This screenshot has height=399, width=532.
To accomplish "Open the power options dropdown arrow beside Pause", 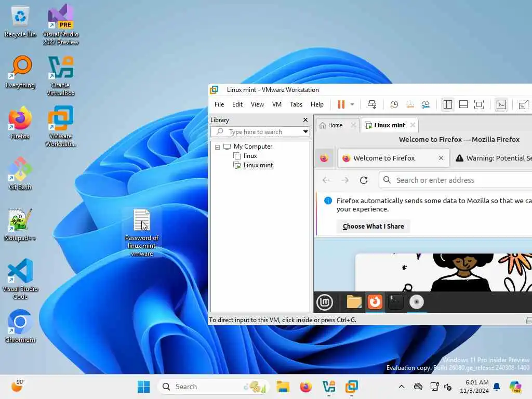I will pos(352,104).
